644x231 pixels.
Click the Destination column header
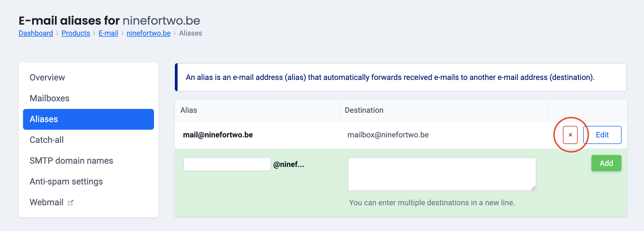[x=364, y=110]
